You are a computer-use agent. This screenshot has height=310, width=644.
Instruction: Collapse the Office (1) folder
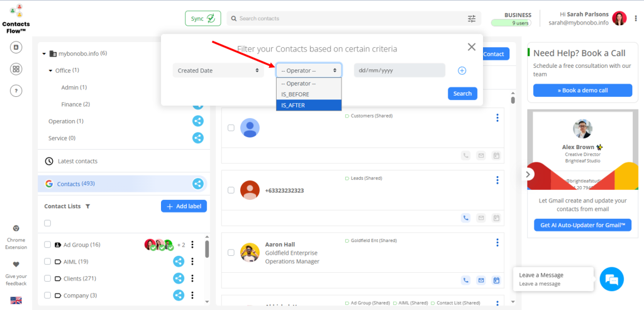pyautogui.click(x=51, y=70)
